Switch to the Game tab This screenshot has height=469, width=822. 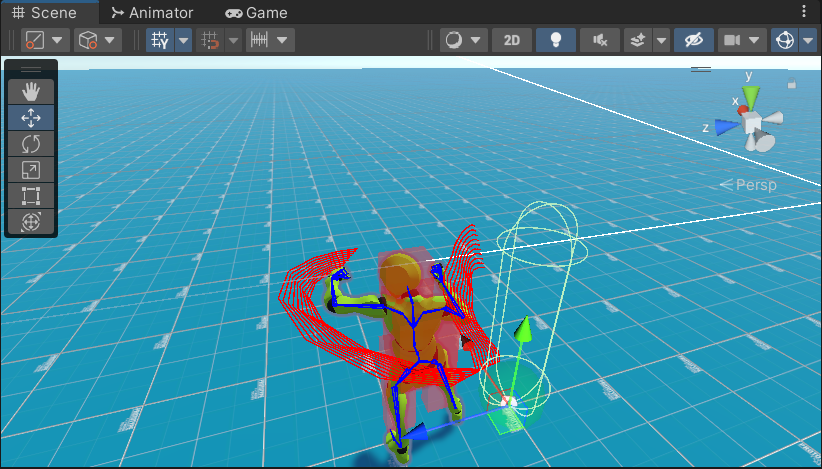tap(256, 13)
